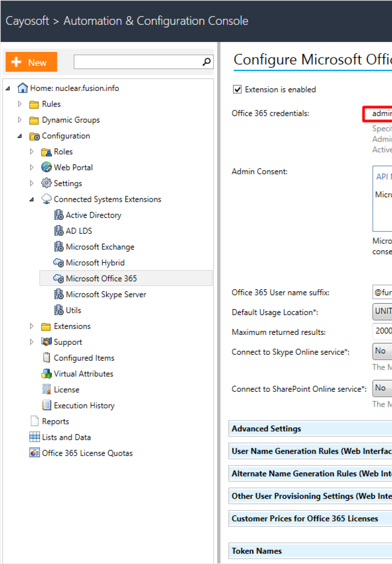Screen dimensions: 392x564
Task: Collapse the Home nuclear.fusion.info node
Action: point(8,88)
